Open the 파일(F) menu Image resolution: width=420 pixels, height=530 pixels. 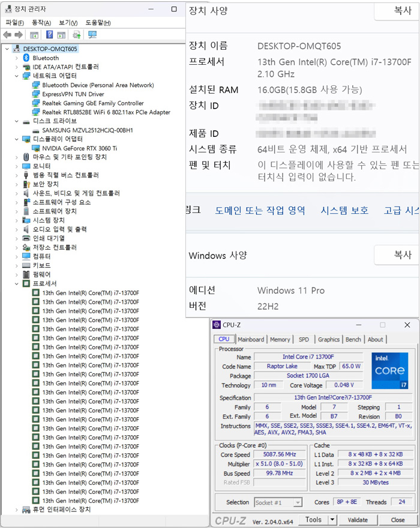point(15,23)
